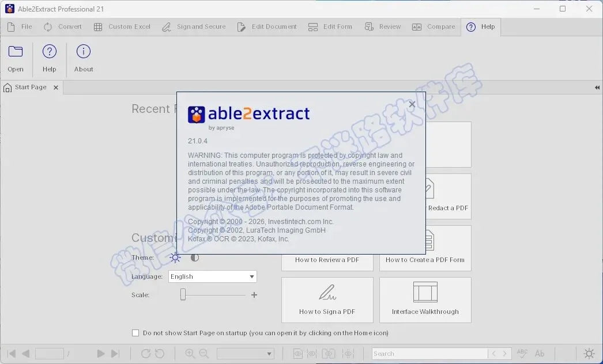Viewport: 603px width, 364px height.
Task: Go to previous page arrow
Action: (x=26, y=354)
